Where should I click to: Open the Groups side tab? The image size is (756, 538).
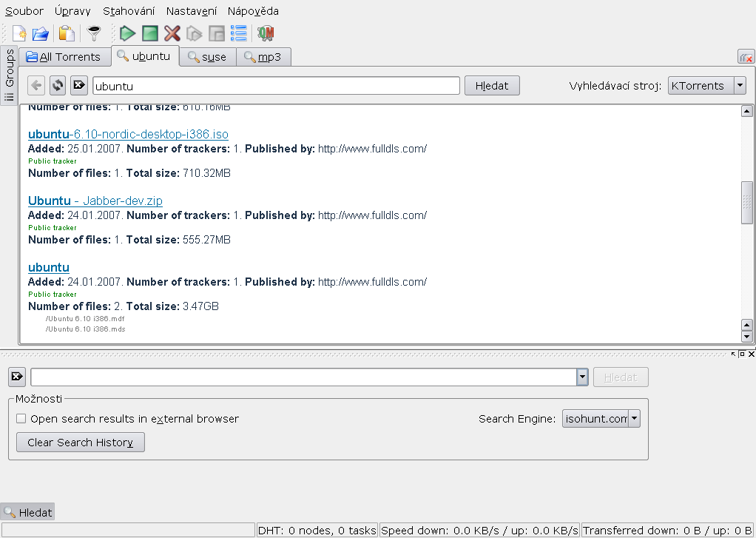pyautogui.click(x=9, y=75)
